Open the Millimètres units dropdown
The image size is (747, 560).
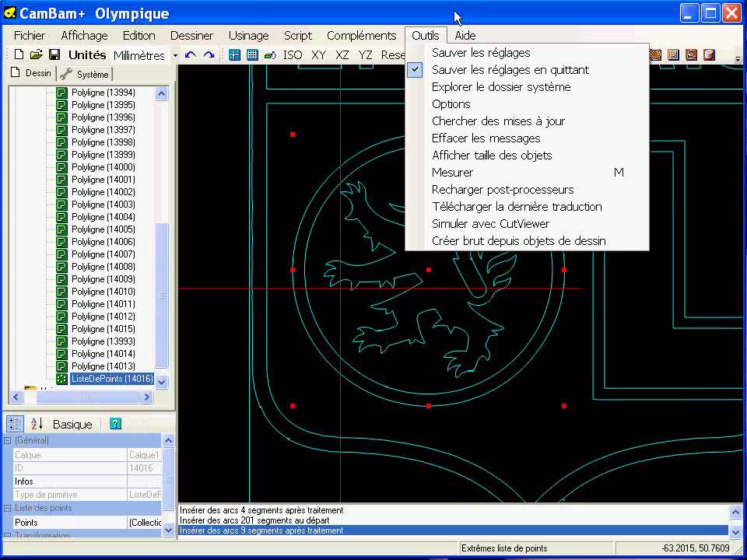pos(175,56)
